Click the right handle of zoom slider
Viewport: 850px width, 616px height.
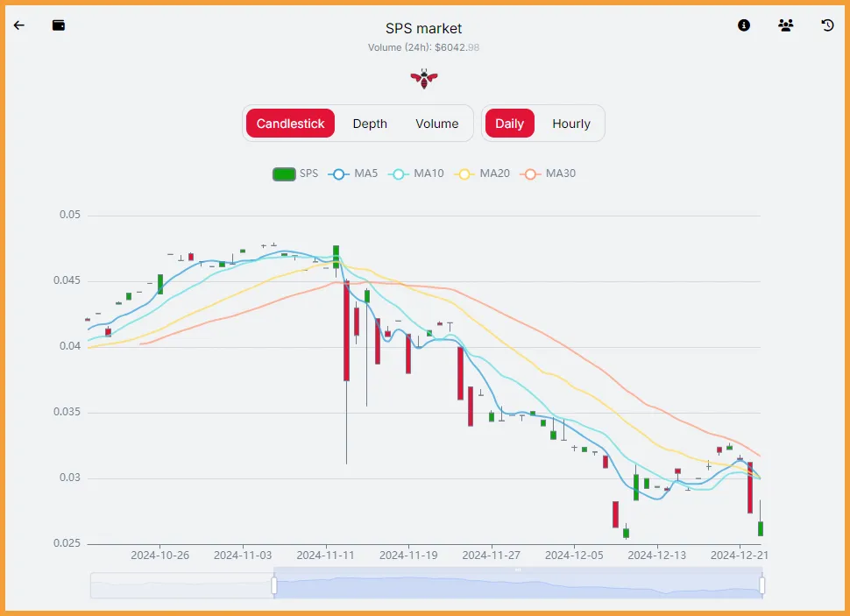coord(762,585)
